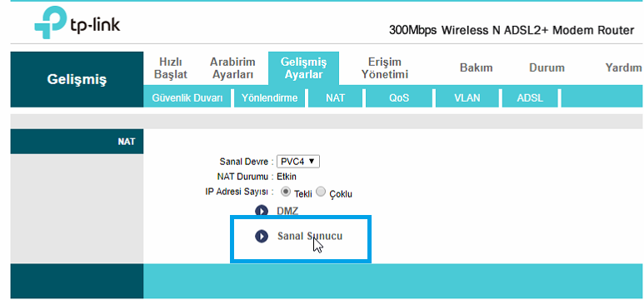Open the QoS submenu
This screenshot has height=300, width=644.
[399, 98]
